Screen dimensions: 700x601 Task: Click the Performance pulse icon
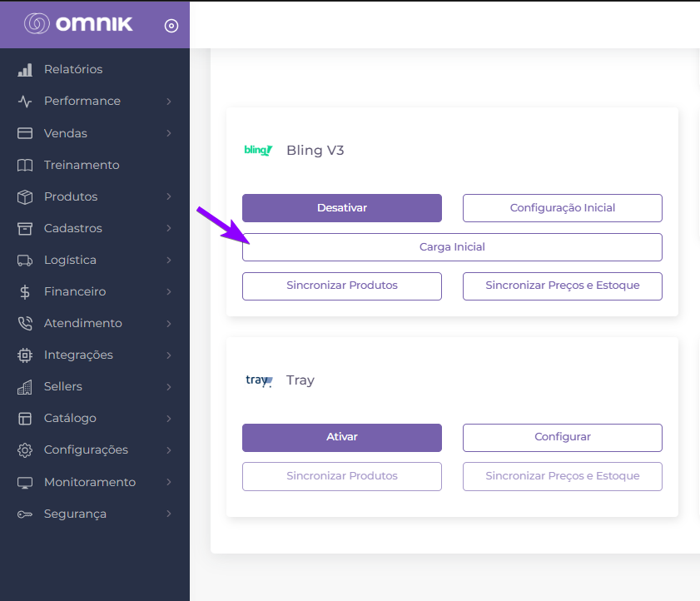tap(25, 102)
